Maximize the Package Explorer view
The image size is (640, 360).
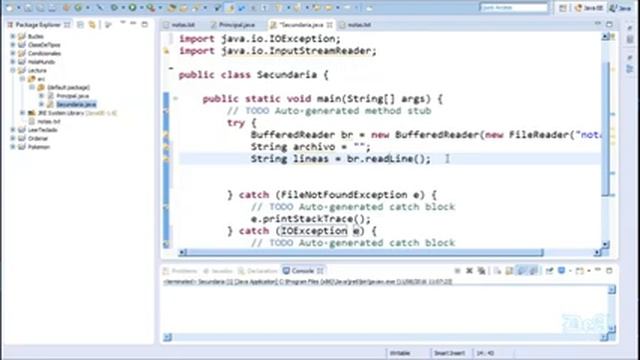coord(144,24)
